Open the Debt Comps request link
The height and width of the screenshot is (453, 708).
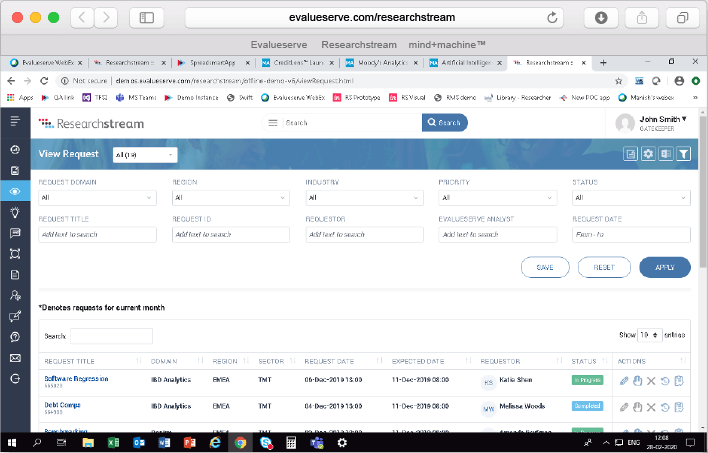pyautogui.click(x=62, y=405)
